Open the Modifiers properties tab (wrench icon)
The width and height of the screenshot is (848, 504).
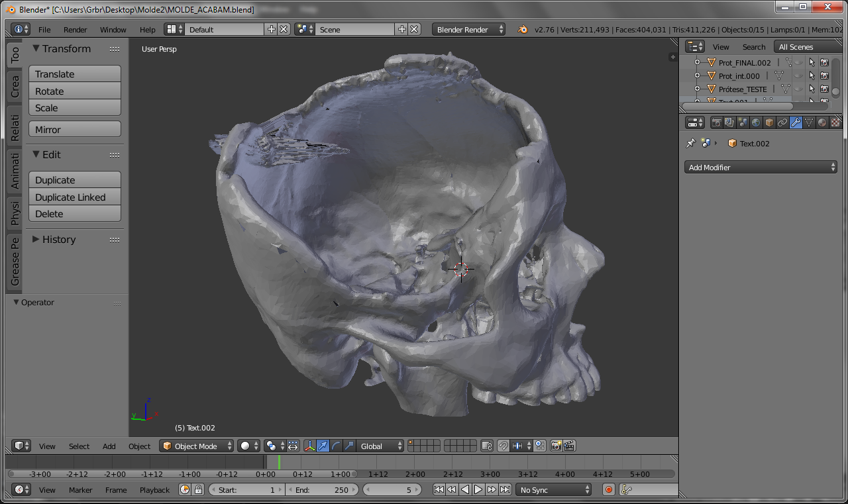796,123
